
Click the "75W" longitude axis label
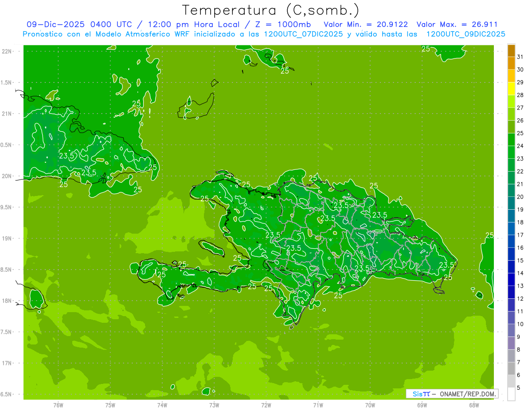click(110, 405)
